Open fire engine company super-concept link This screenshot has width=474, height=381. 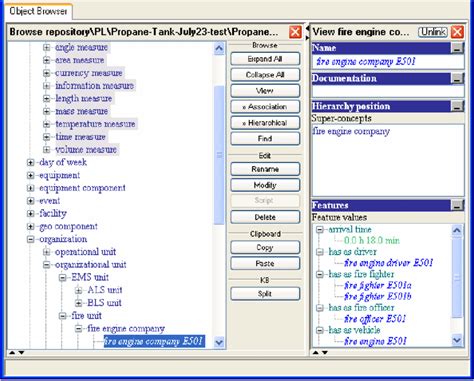click(x=351, y=131)
